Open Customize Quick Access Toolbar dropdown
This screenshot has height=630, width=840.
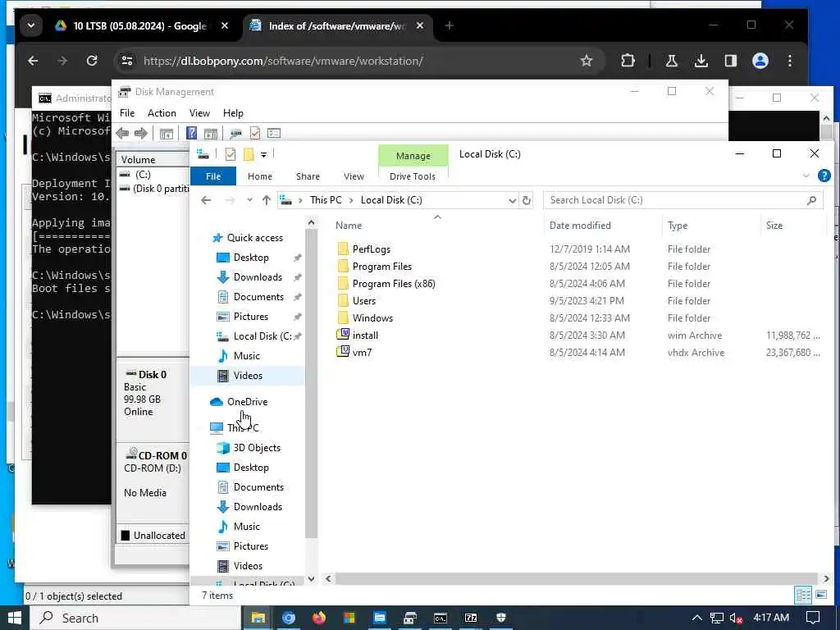pyautogui.click(x=263, y=155)
